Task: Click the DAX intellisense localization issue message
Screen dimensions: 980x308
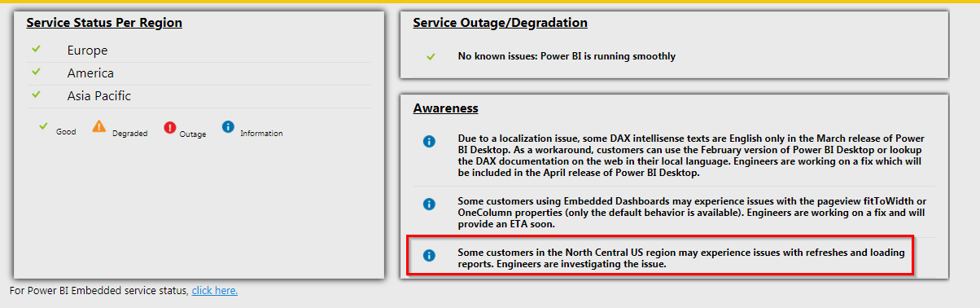Action: (691, 156)
